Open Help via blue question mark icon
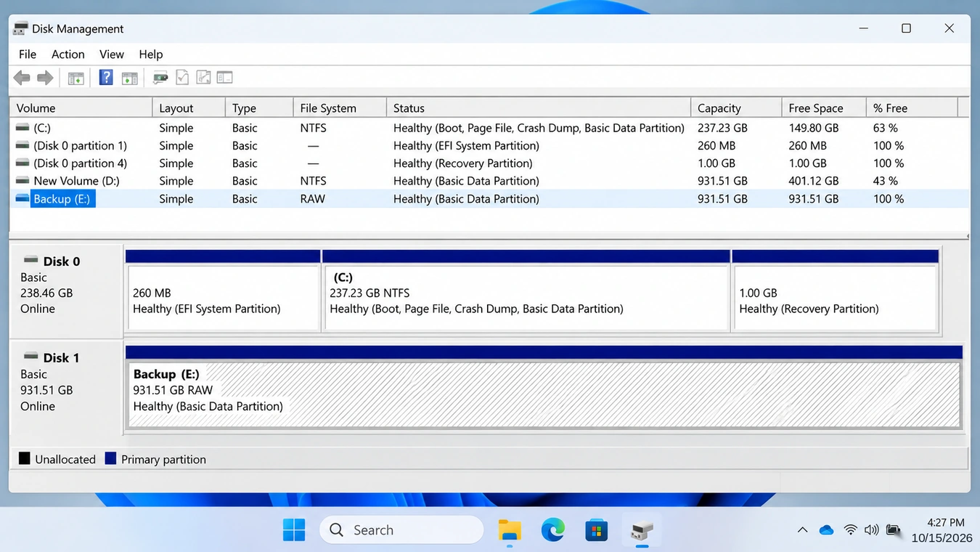This screenshot has height=552, width=980. coord(106,77)
